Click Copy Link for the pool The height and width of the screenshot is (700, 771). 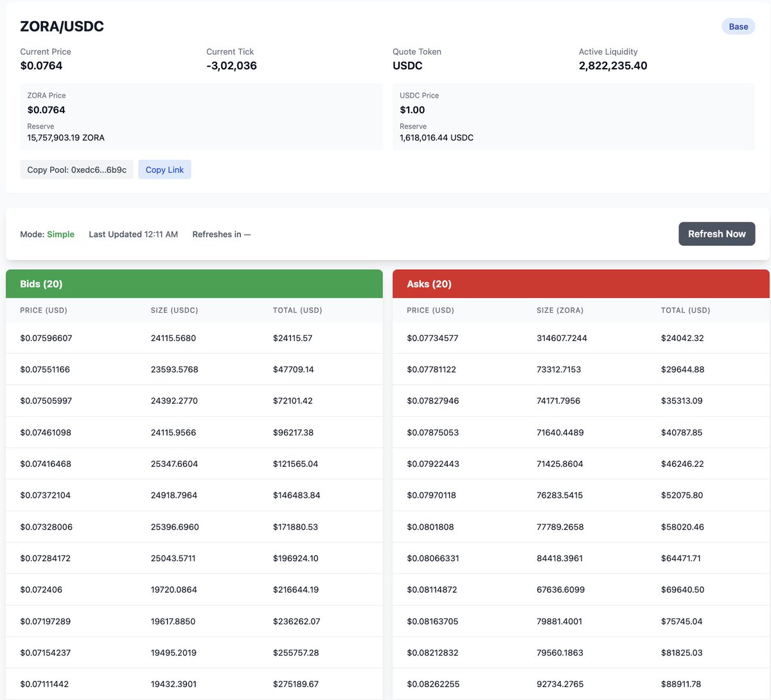pos(164,169)
